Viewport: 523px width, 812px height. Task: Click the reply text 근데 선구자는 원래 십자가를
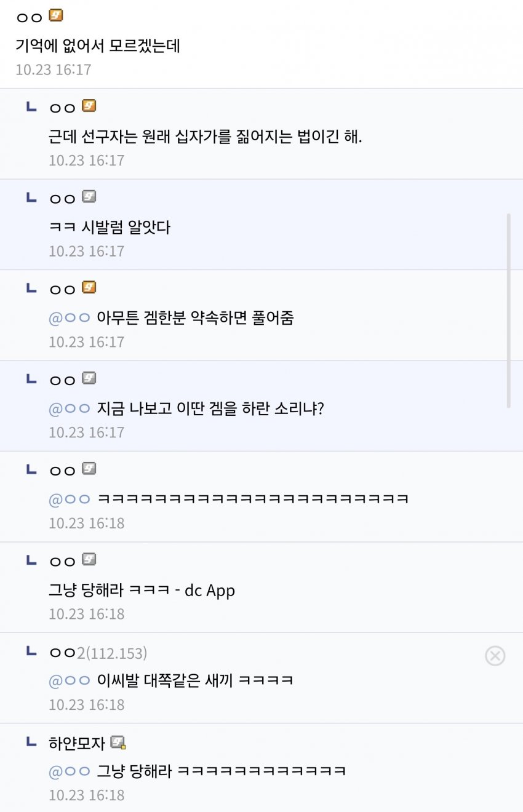[x=206, y=137]
